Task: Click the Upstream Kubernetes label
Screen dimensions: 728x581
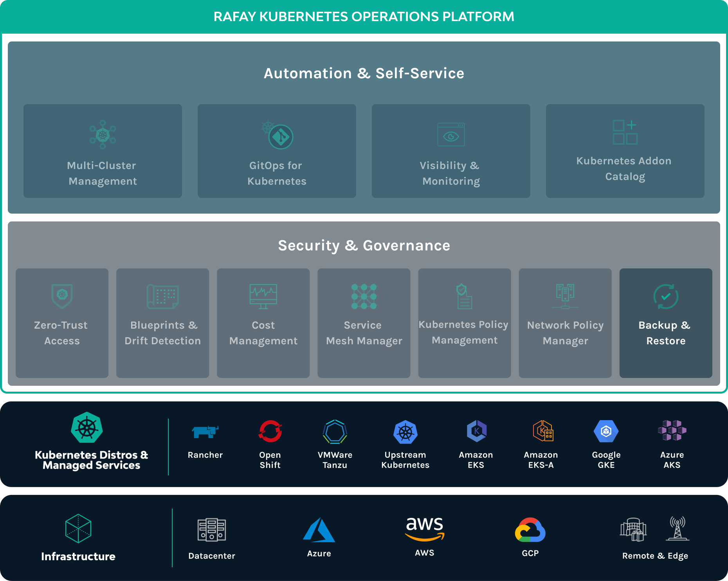Action: [x=405, y=460]
